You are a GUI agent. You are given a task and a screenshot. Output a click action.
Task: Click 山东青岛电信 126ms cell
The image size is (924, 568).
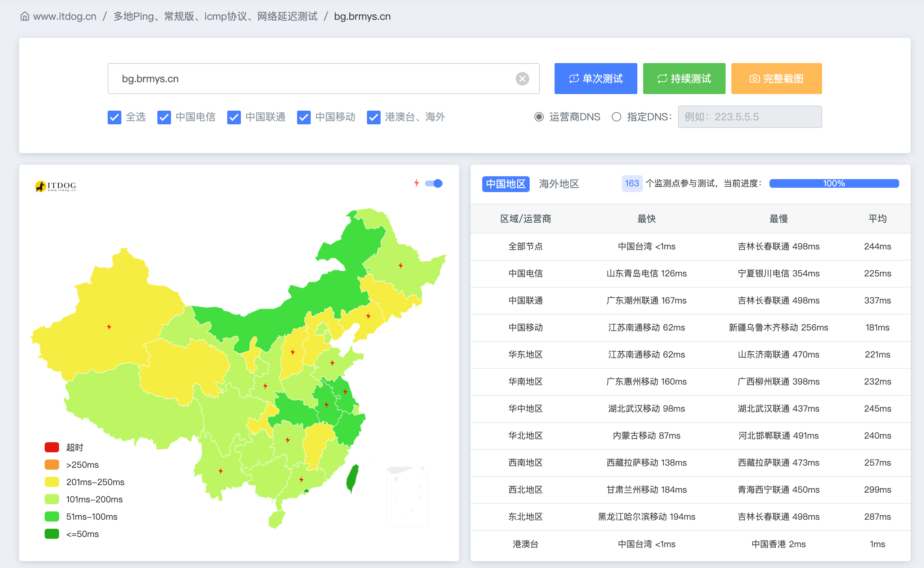647,274
